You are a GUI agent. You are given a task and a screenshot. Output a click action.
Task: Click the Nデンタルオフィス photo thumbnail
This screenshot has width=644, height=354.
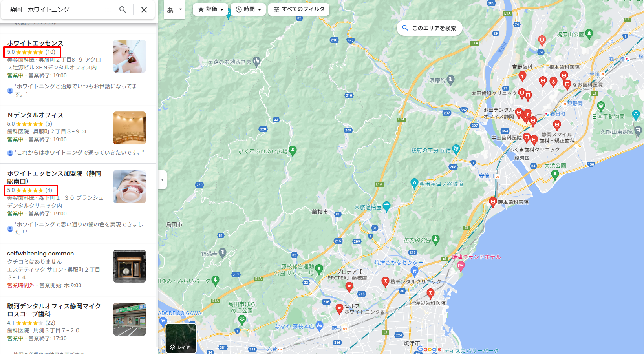pos(130,128)
